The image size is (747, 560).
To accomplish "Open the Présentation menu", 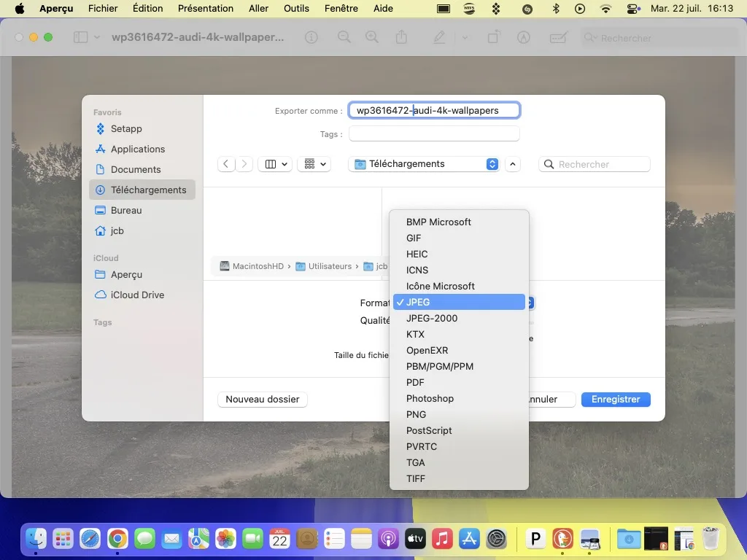I will click(205, 8).
